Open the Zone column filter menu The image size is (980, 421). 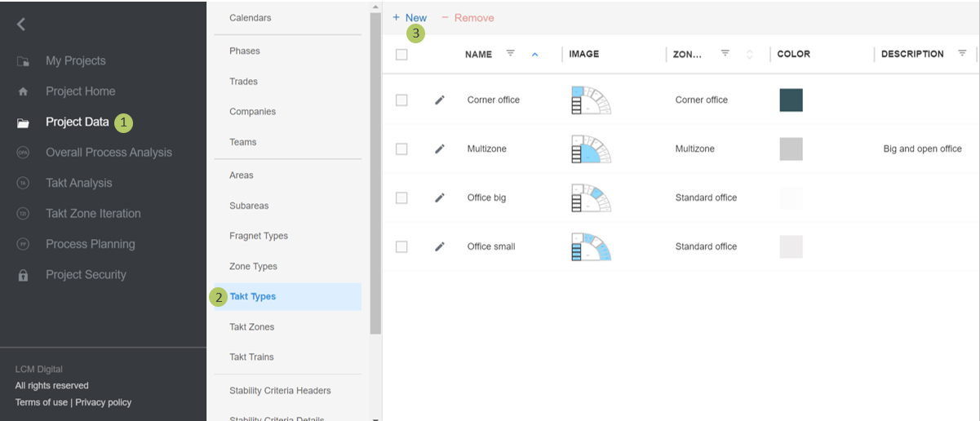click(x=725, y=54)
